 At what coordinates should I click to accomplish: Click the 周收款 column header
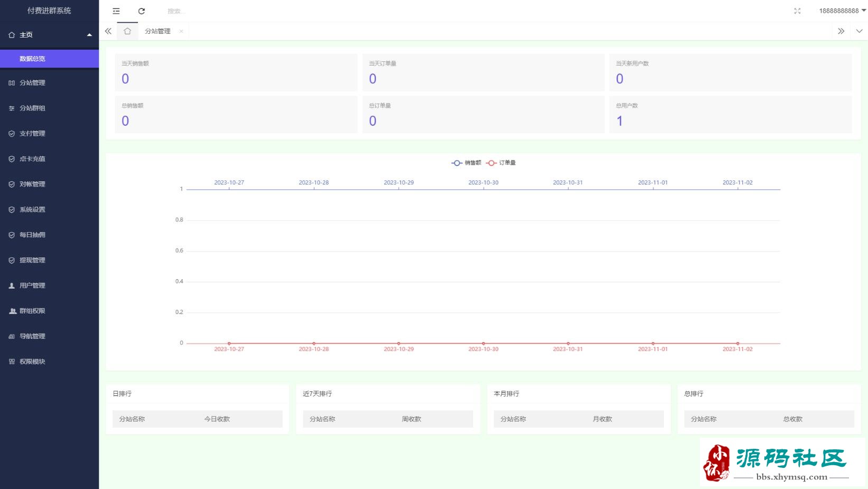(x=411, y=419)
